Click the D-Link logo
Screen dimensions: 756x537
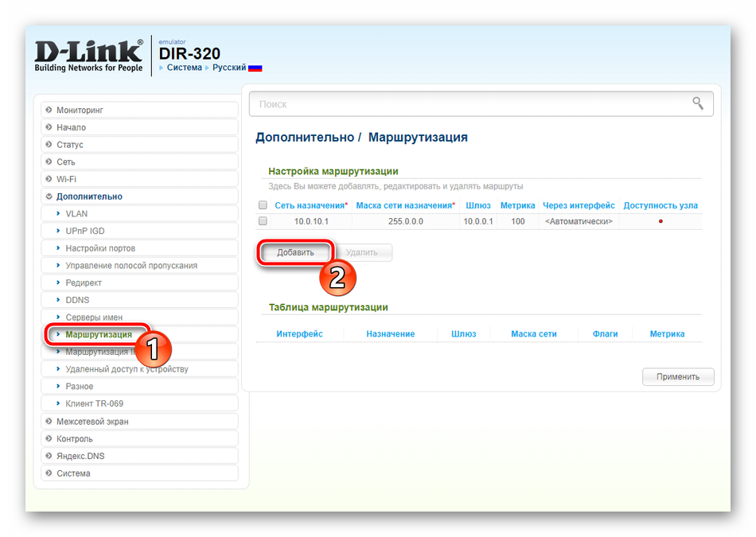(x=88, y=56)
